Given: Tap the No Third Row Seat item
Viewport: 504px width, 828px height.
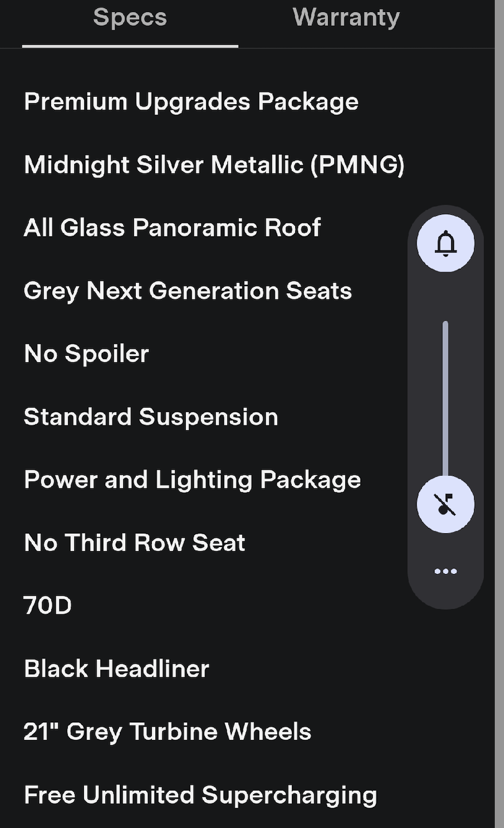Looking at the screenshot, I should click(x=135, y=543).
